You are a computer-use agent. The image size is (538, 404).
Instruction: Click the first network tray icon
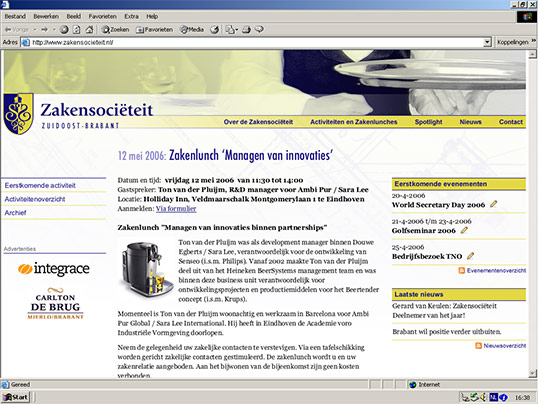coord(465,397)
